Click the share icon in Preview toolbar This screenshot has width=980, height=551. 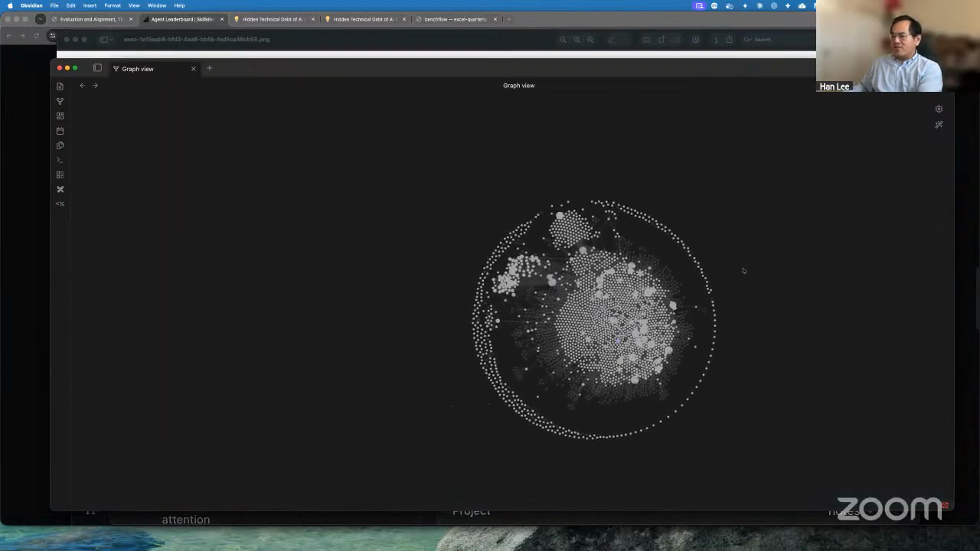tap(729, 40)
